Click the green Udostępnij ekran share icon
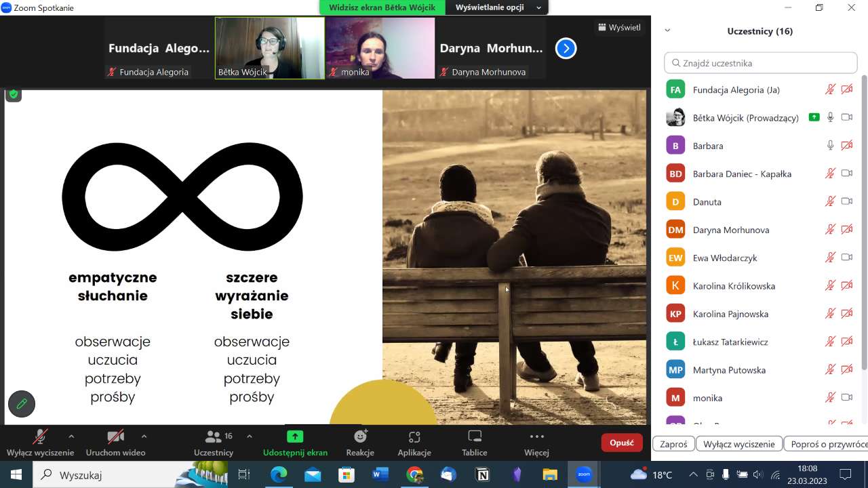Viewport: 868px width, 488px height. (295, 437)
